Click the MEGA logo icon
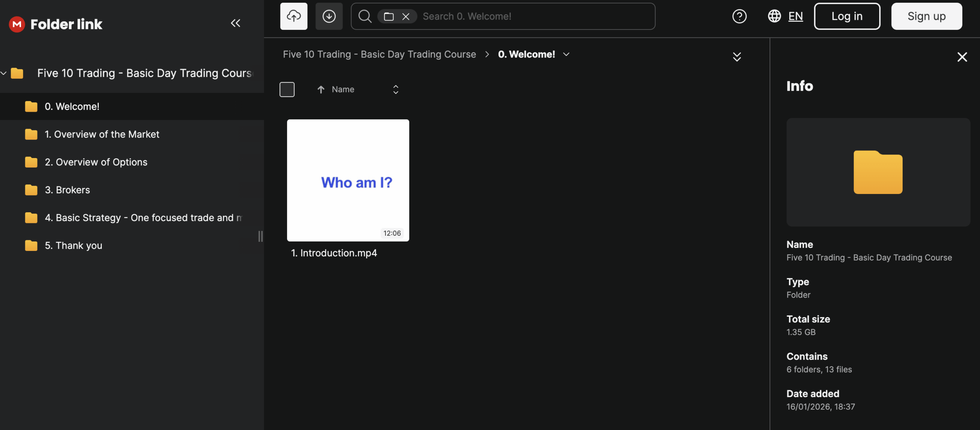Image resolution: width=980 pixels, height=430 pixels. [17, 24]
